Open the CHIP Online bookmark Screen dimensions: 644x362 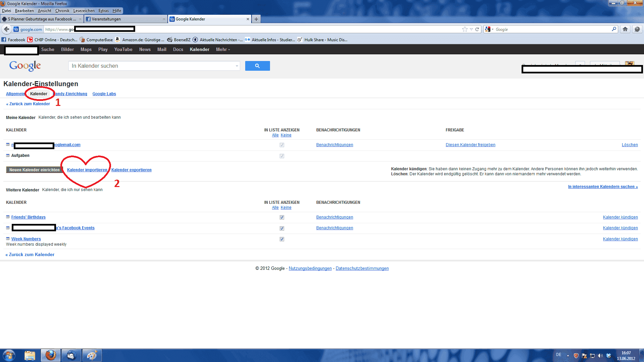click(x=52, y=40)
